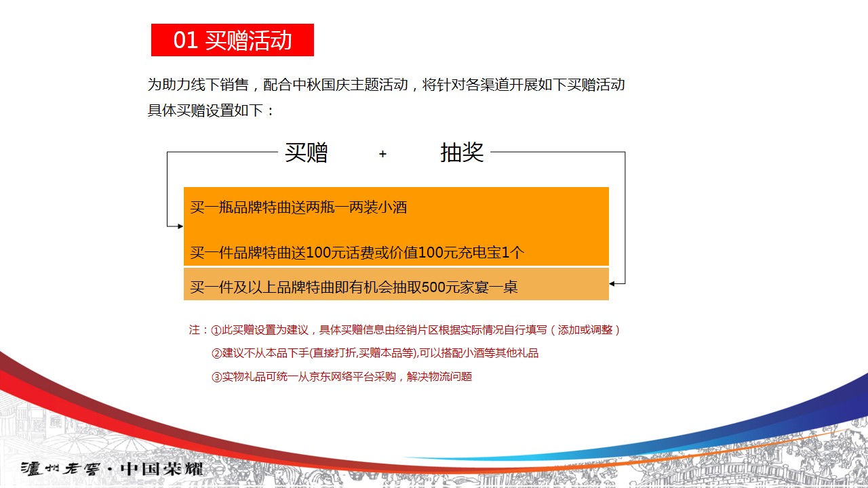Image resolution: width=868 pixels, height=488 pixels.
Task: Click the '泸州老窖·中国荣耀' logo text
Action: click(x=112, y=469)
